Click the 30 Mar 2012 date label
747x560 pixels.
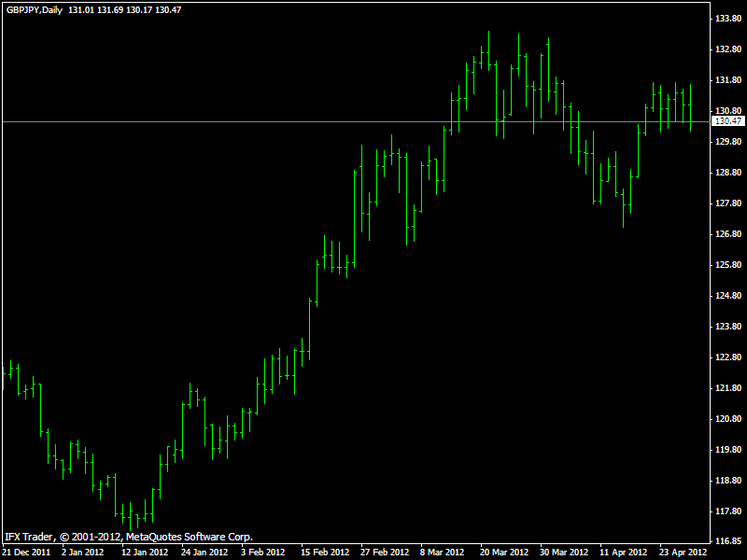tap(564, 553)
